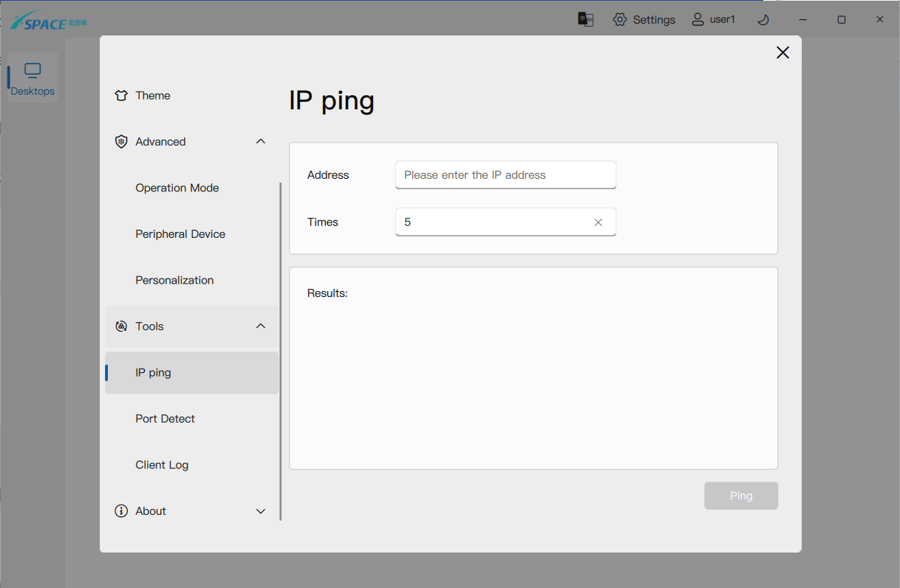Collapse the Tools section chevron

(260, 327)
